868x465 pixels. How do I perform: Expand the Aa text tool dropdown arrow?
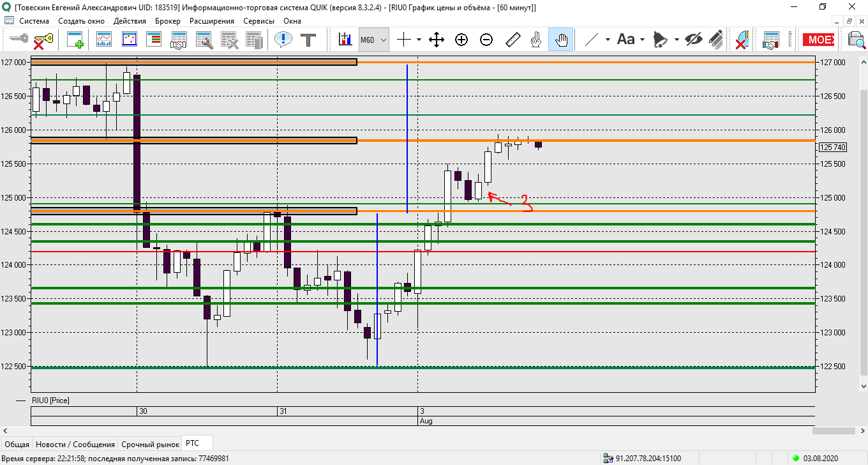coord(642,40)
